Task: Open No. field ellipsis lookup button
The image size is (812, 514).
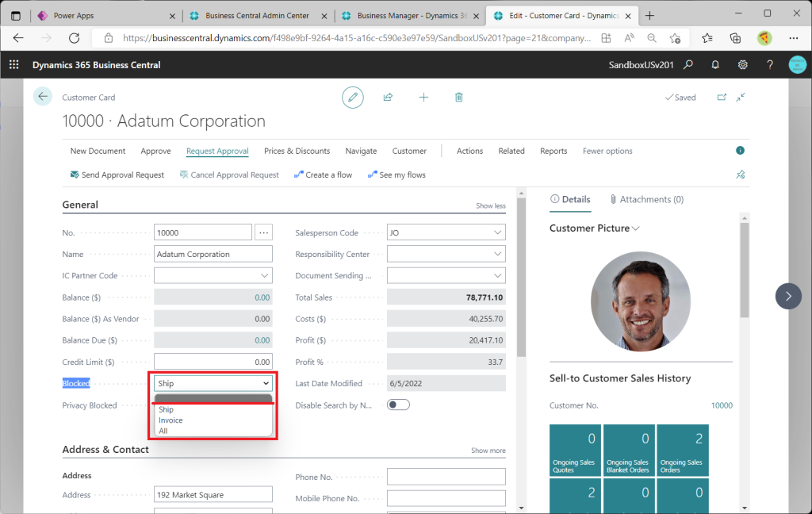Action: 263,232
